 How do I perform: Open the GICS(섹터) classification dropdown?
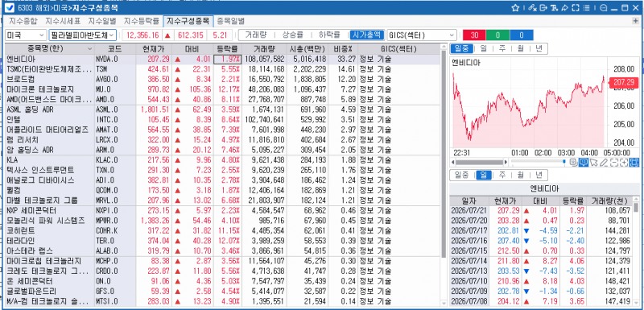(x=422, y=35)
